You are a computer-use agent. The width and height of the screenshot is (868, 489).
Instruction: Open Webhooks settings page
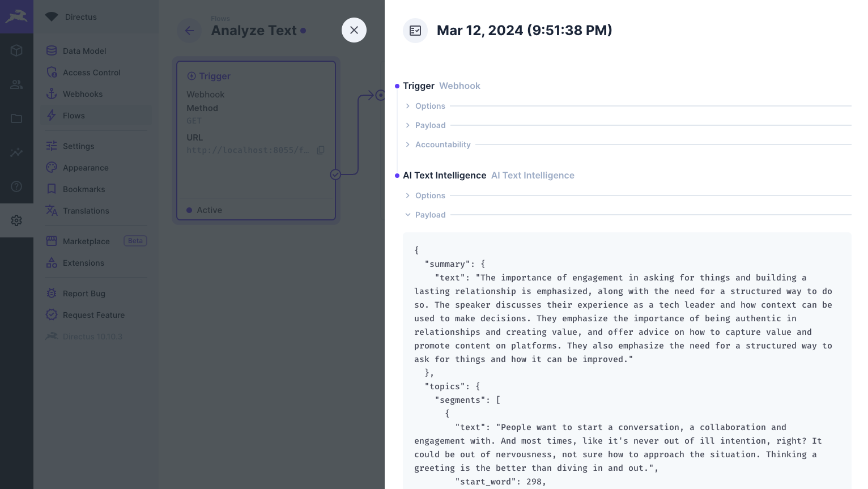(96, 93)
